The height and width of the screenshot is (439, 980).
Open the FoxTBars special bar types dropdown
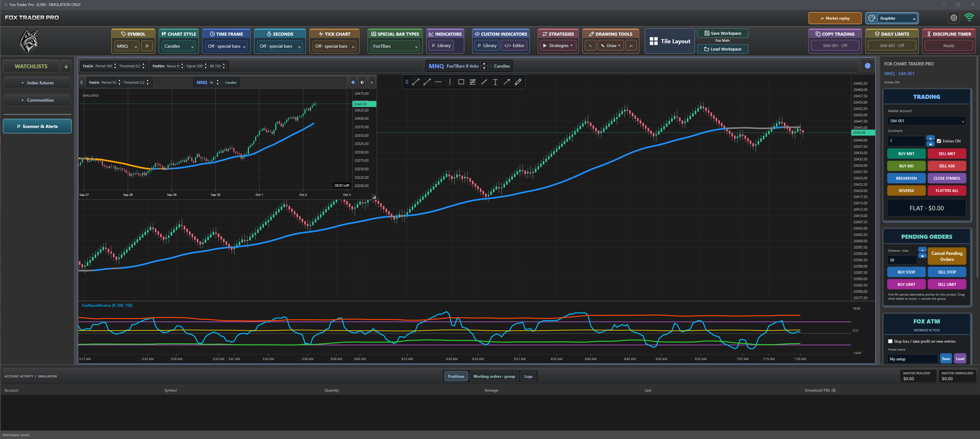coord(395,46)
